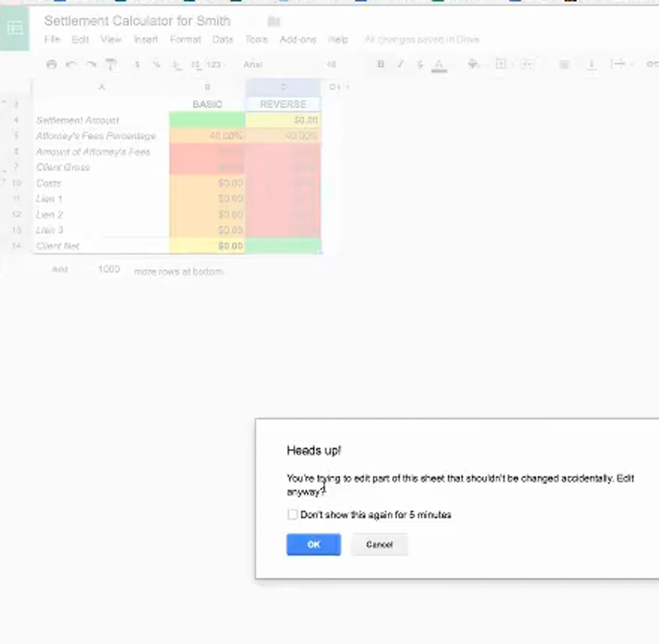
Task: Click the decrease decimal places icon
Action: [x=177, y=65]
